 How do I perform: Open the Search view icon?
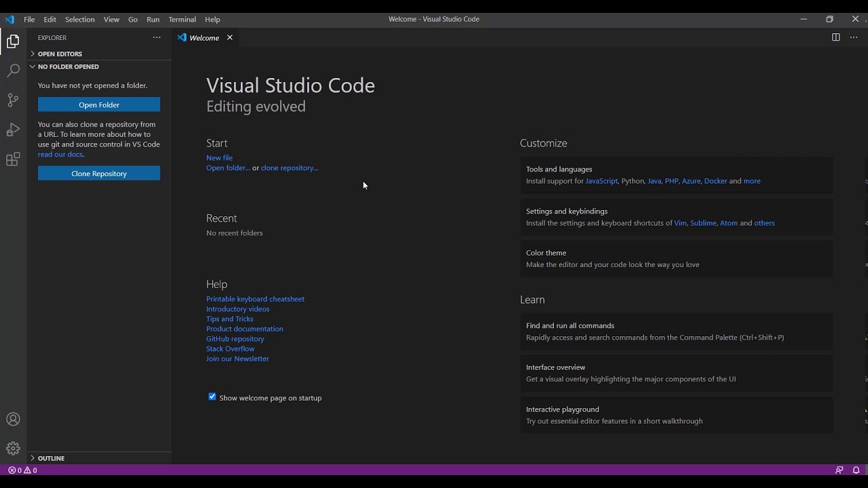13,70
